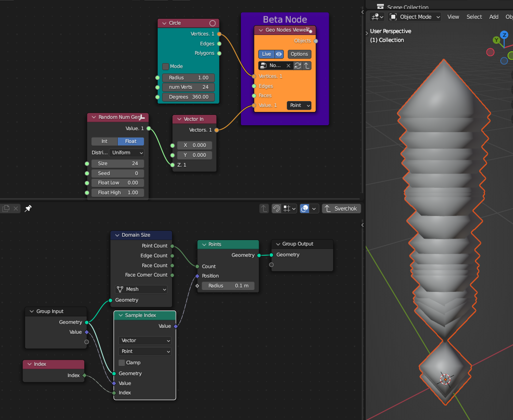The height and width of the screenshot is (420, 513).
Task: Collapse the Geo Nodes Viewer node
Action: click(x=261, y=30)
